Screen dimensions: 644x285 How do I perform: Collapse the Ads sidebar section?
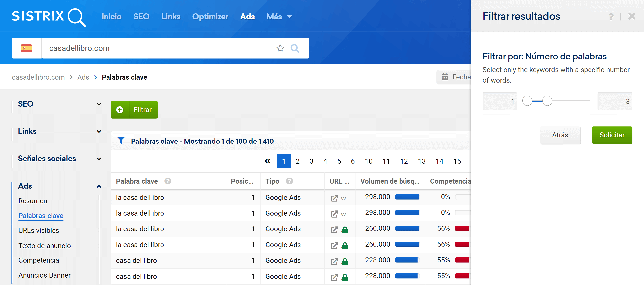99,186
